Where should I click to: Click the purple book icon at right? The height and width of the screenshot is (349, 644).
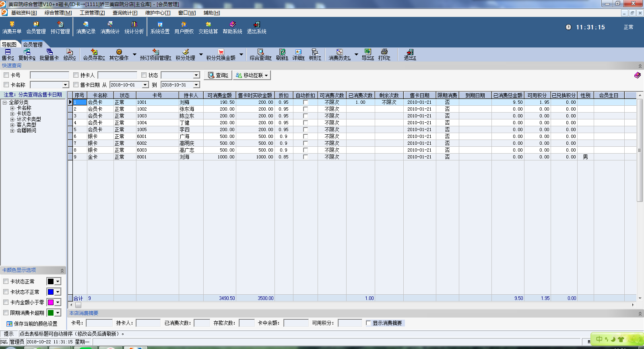[637, 75]
